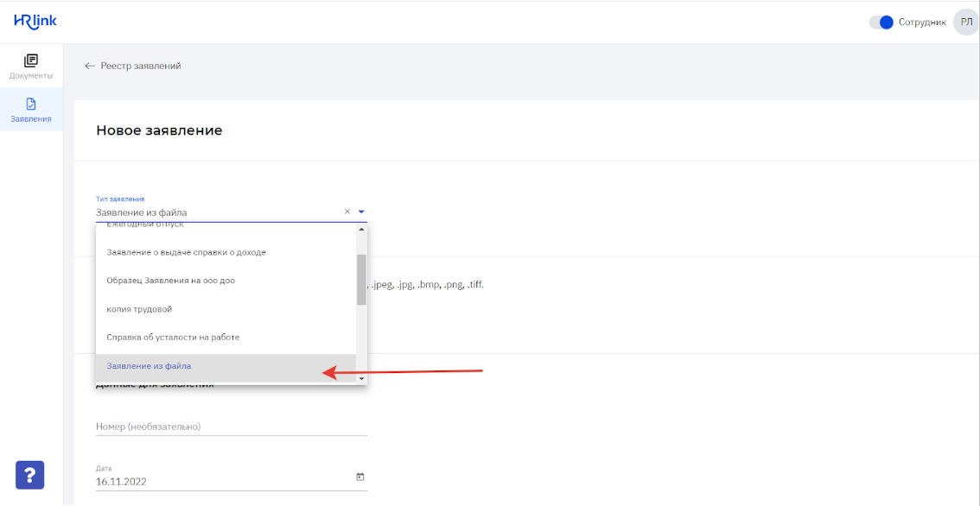980x506 pixels.
Task: Click the HRlink logo
Action: click(x=35, y=21)
